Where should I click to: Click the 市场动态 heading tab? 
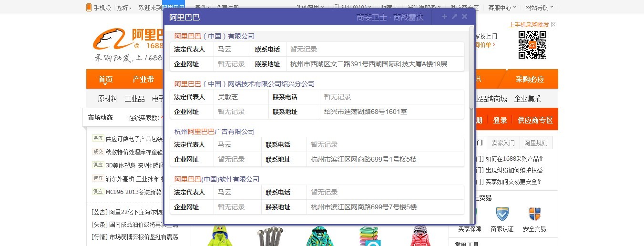(101, 118)
